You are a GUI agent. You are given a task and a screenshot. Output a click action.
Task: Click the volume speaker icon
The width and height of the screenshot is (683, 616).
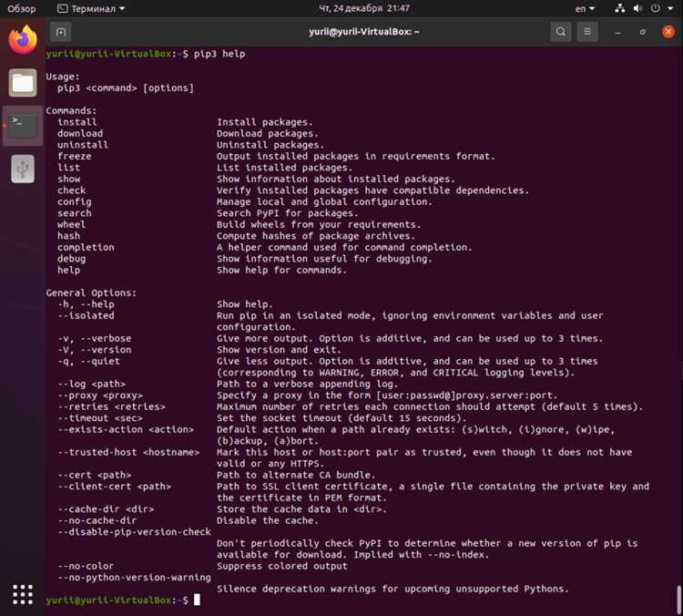pyautogui.click(x=637, y=8)
